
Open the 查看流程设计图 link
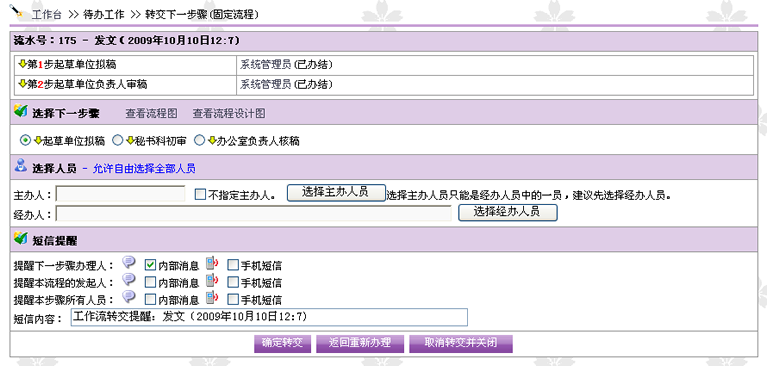(229, 114)
